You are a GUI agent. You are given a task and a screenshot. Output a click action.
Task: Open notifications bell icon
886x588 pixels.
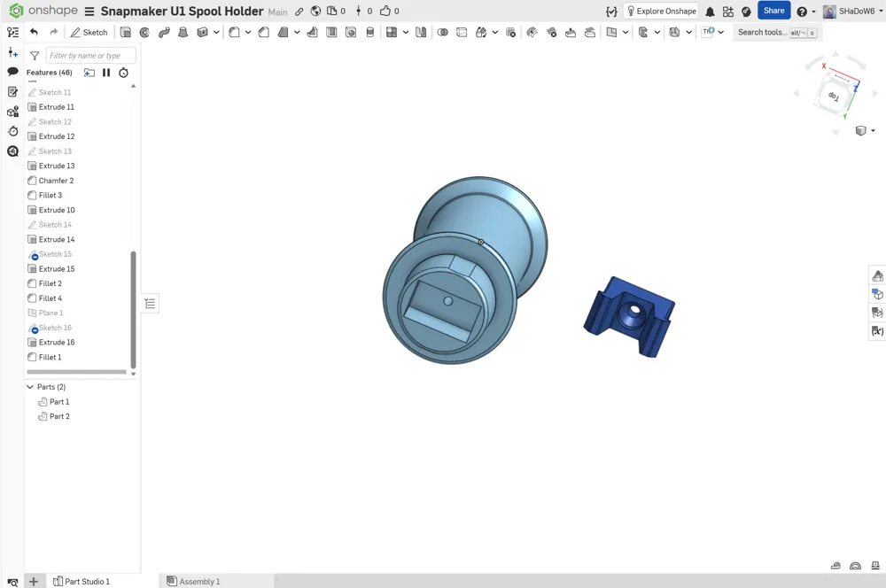[711, 12]
